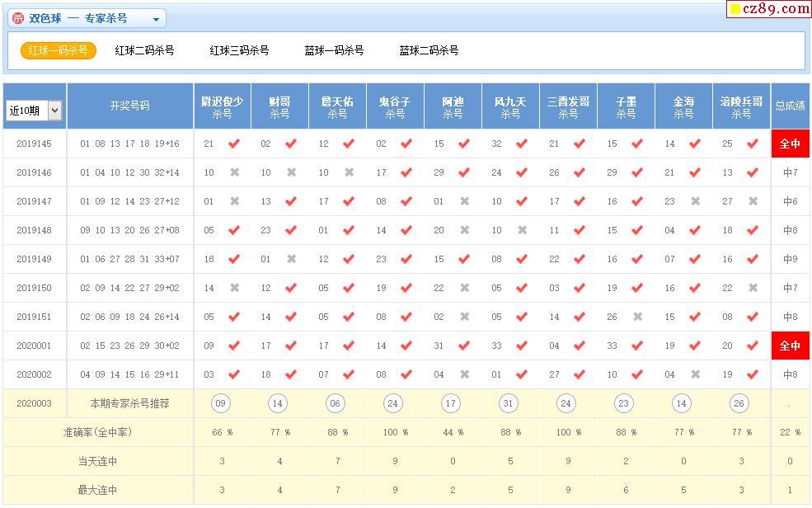Viewport: 812px width, 508px height.
Task: Open the 红球三码杀号 tab
Action: 239,50
